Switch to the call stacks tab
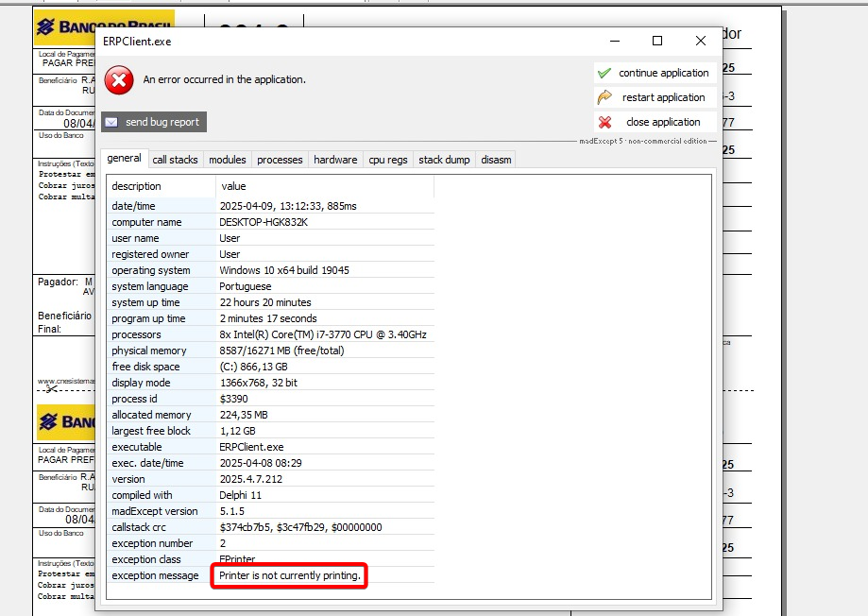 point(175,160)
